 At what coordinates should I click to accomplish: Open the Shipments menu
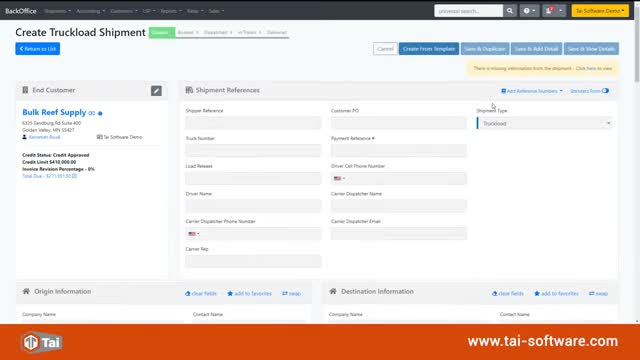click(58, 11)
